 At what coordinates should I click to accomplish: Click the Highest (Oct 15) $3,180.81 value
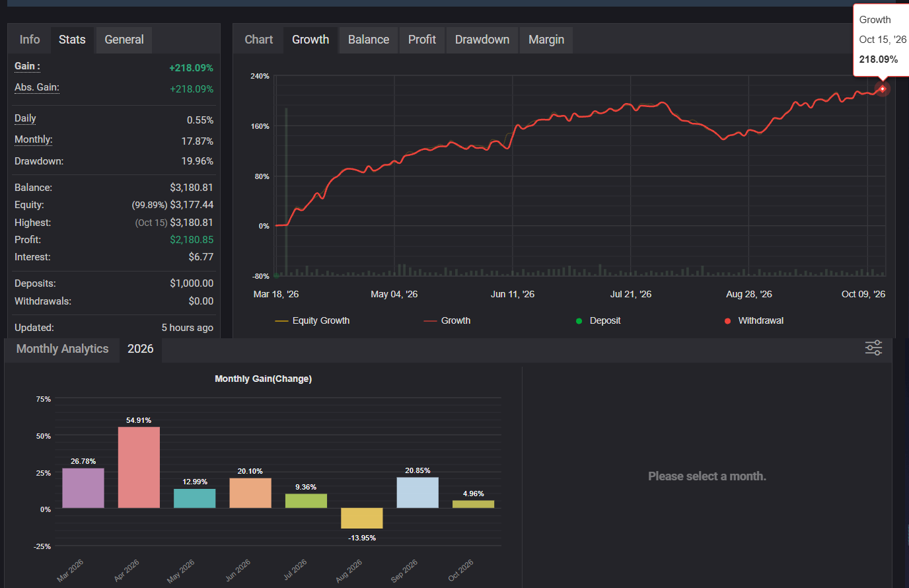click(x=192, y=223)
